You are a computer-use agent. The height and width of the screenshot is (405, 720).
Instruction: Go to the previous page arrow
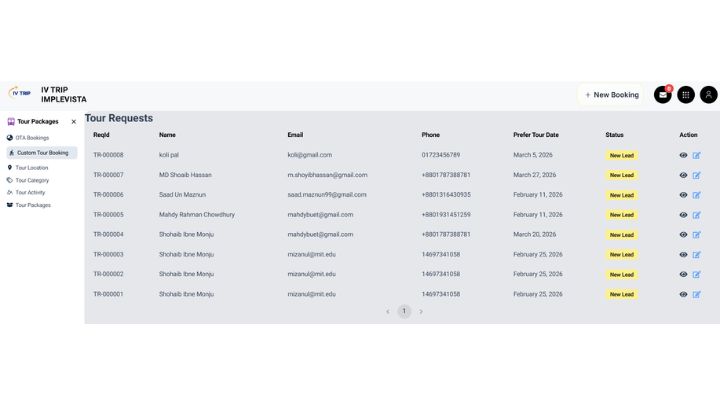(x=388, y=312)
